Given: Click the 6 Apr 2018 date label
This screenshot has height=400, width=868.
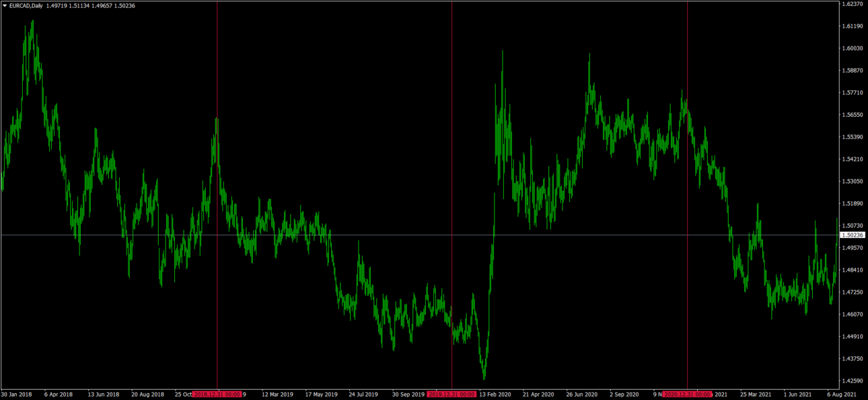Looking at the screenshot, I should [59, 395].
